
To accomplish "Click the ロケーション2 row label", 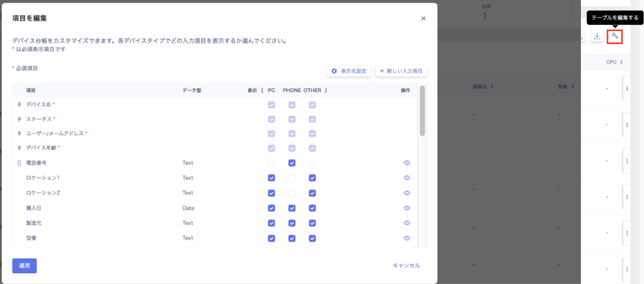I will [x=43, y=193].
